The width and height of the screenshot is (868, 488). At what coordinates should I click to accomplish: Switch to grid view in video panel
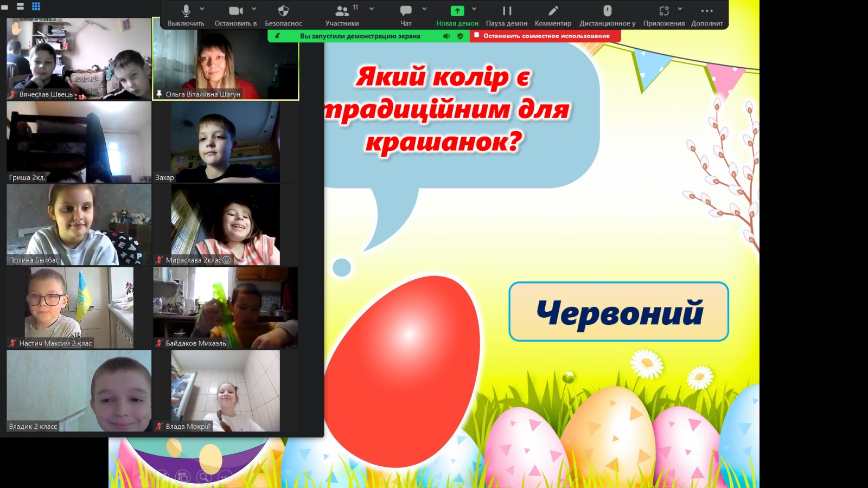click(x=36, y=7)
